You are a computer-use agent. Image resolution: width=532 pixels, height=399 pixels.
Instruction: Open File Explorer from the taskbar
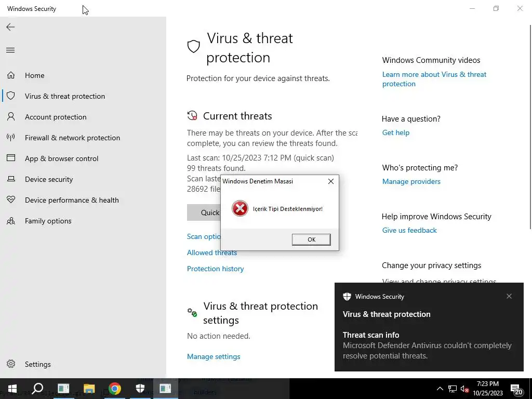[x=89, y=389]
